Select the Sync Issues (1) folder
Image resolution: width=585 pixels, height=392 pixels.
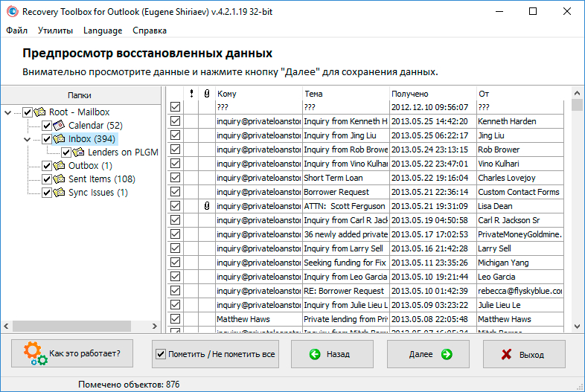[98, 193]
